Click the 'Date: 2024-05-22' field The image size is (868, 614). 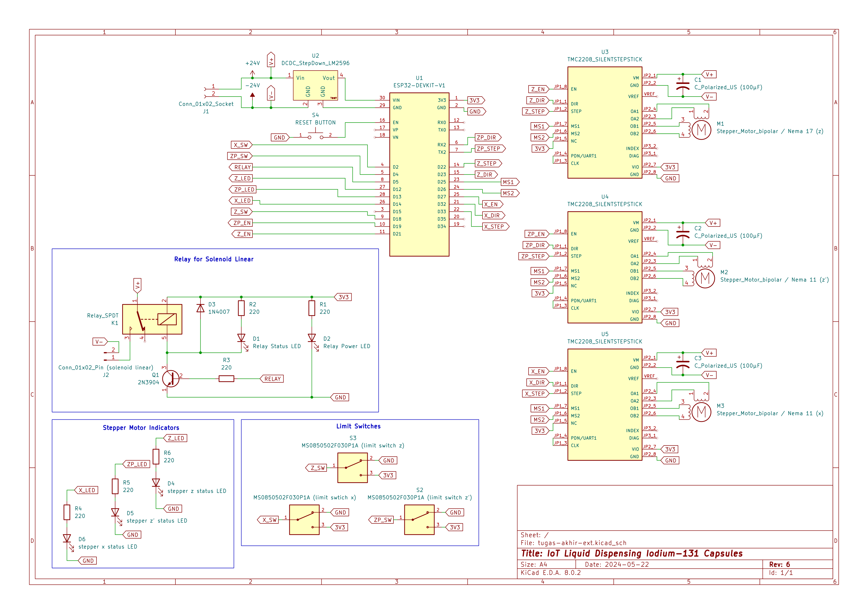(x=617, y=564)
